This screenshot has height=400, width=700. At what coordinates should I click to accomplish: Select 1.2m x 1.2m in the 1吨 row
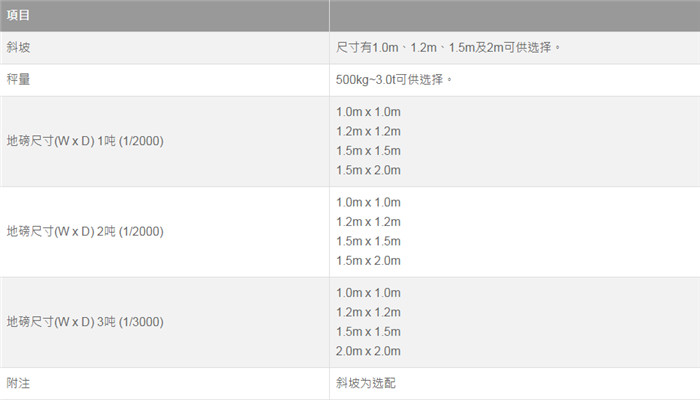click(x=369, y=131)
